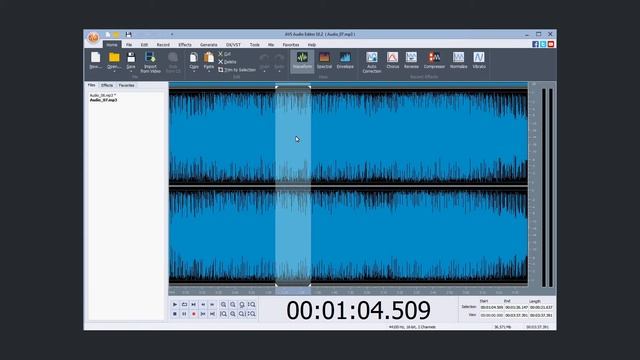Stop playback with Stop button

175,314
